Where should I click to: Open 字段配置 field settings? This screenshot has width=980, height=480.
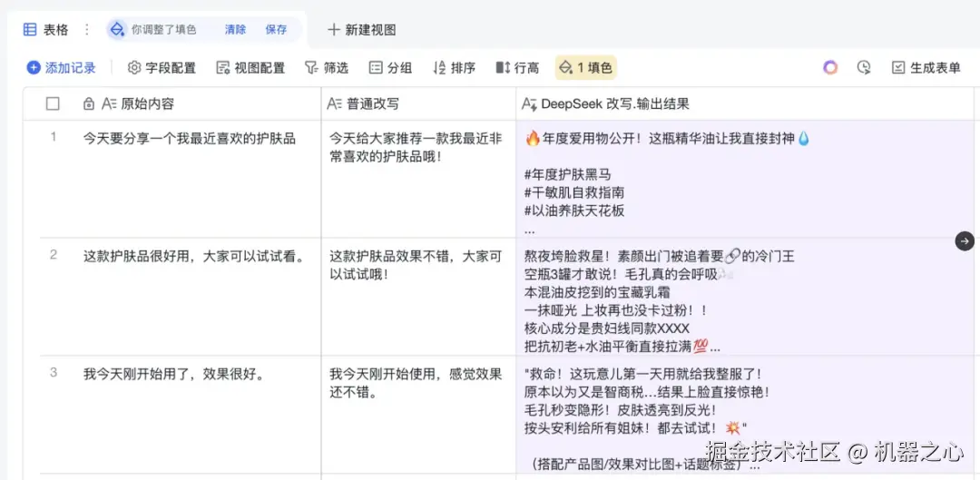[162, 67]
